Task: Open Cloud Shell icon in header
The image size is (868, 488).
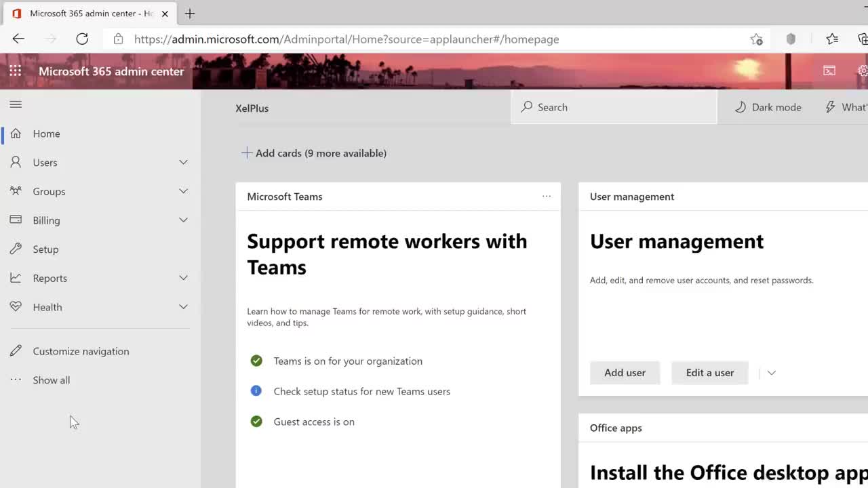Action: tap(829, 70)
